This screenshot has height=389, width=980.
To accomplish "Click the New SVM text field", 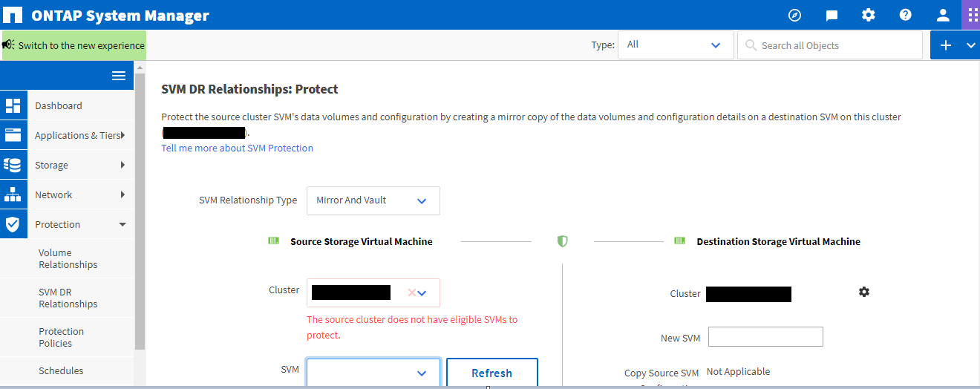I will click(765, 337).
